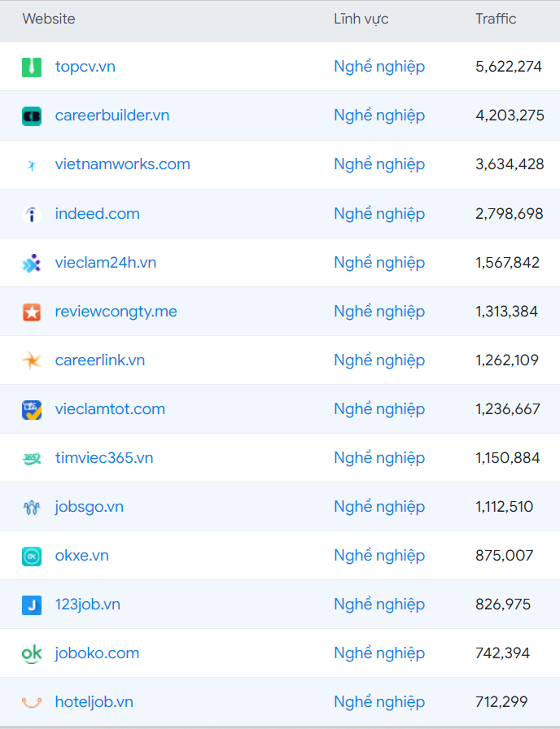
Task: Click the Traffic column header
Action: pyautogui.click(x=496, y=19)
